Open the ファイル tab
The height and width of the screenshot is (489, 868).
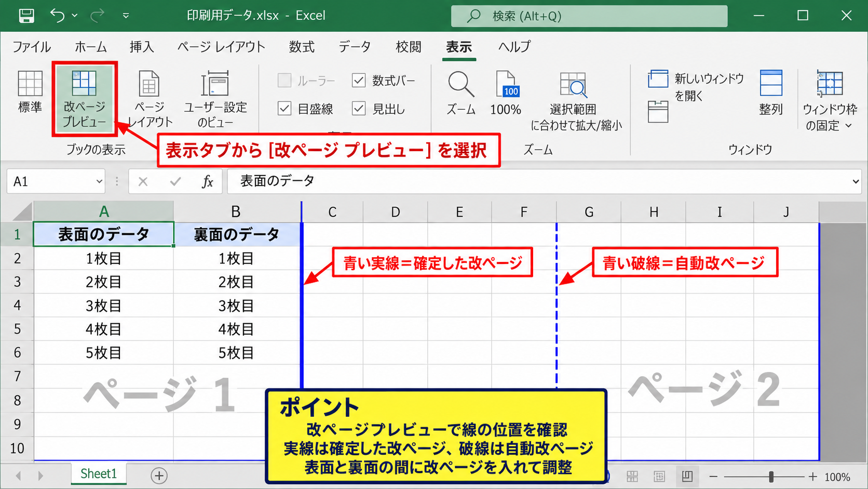tap(32, 47)
